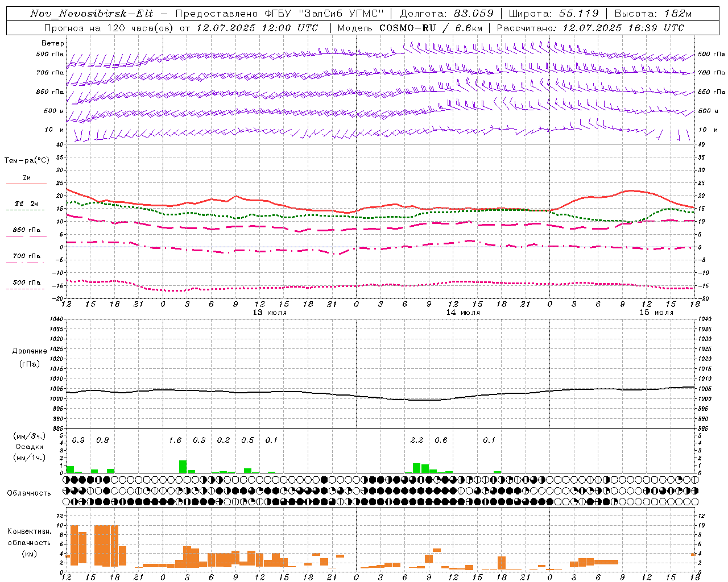
Task: Click the Осадки precipitation label
Action: coord(30,447)
